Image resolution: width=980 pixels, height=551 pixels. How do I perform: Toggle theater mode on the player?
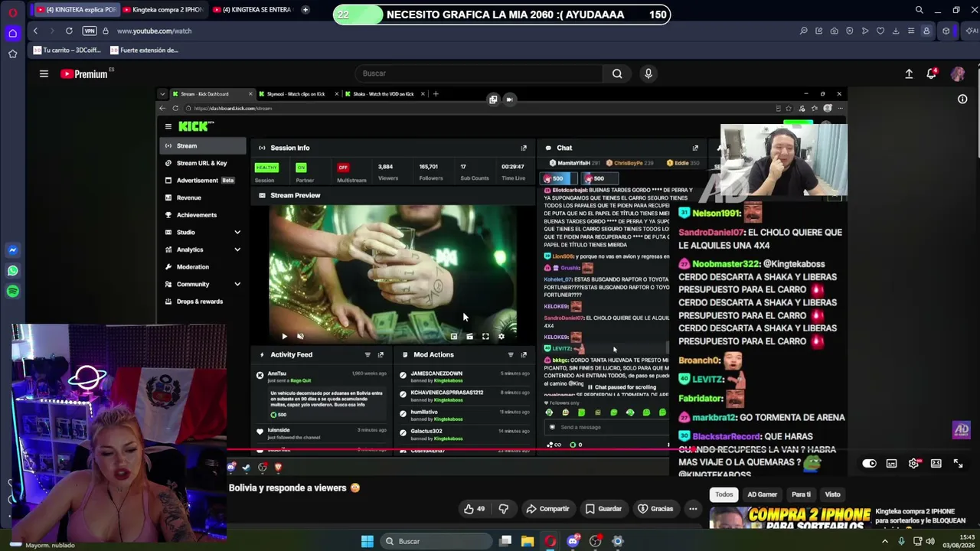[936, 464]
